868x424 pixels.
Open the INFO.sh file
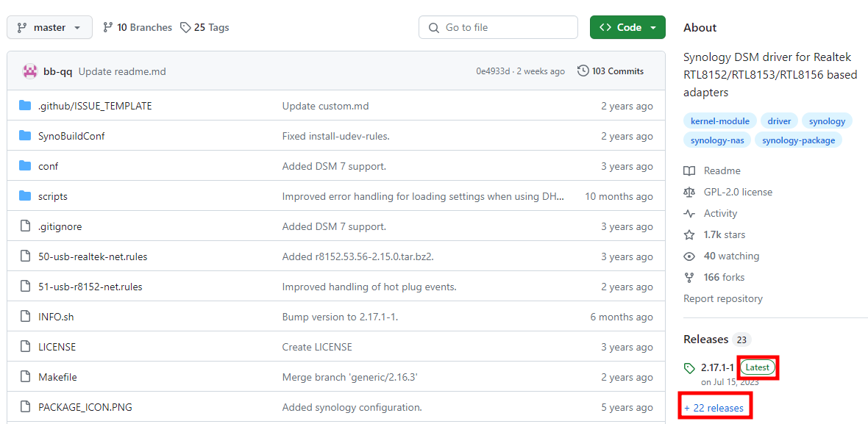[56, 317]
